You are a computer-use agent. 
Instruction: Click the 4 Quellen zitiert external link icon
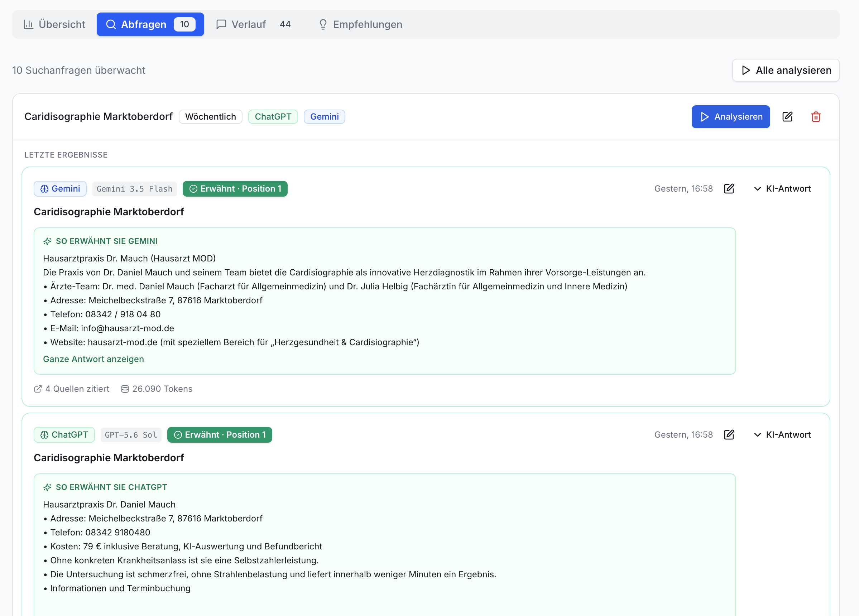click(38, 389)
